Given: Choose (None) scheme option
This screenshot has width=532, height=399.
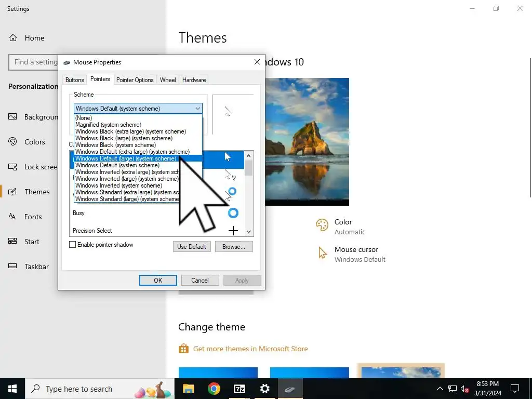Looking at the screenshot, I should [x=138, y=118].
